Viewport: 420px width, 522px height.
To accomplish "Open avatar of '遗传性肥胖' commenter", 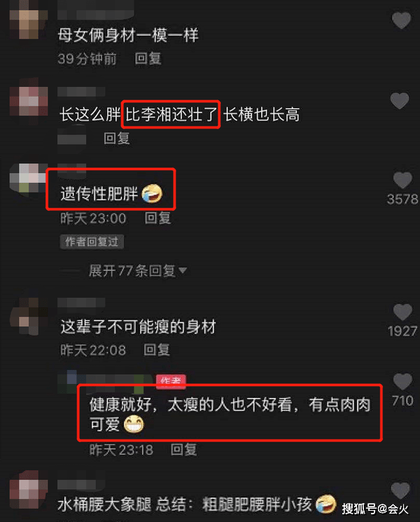I will tap(27, 179).
